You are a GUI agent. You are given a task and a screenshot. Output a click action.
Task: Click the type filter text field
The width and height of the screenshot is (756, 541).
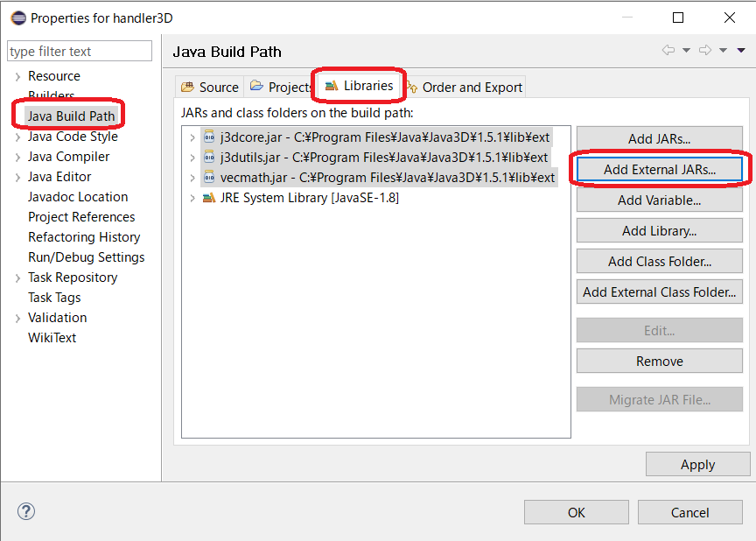[x=79, y=51]
